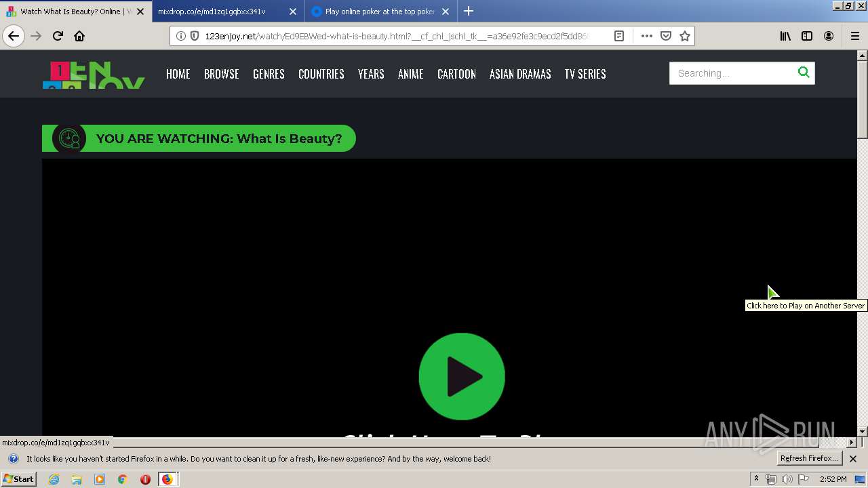The image size is (868, 488).
Task: Close the Play online poker tab
Action: pos(446,12)
